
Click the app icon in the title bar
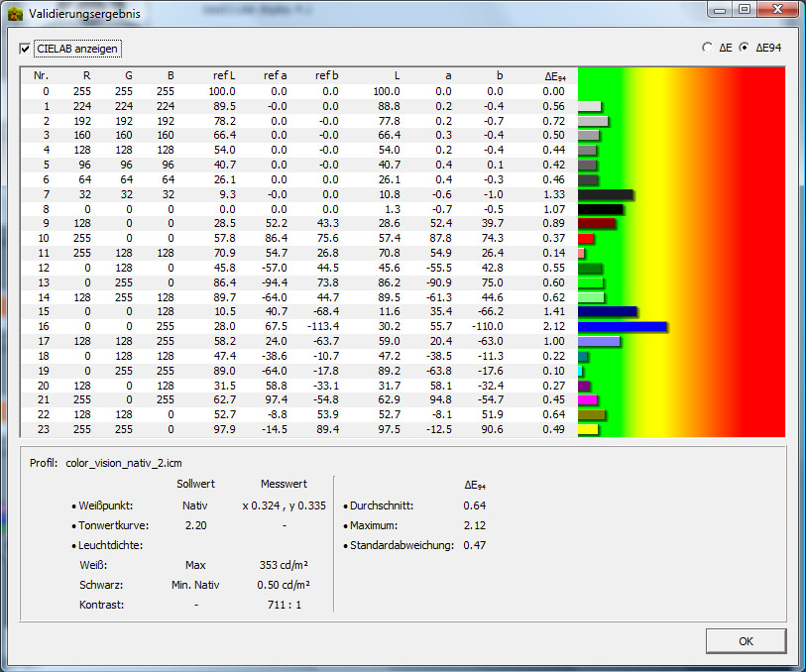pos(15,14)
